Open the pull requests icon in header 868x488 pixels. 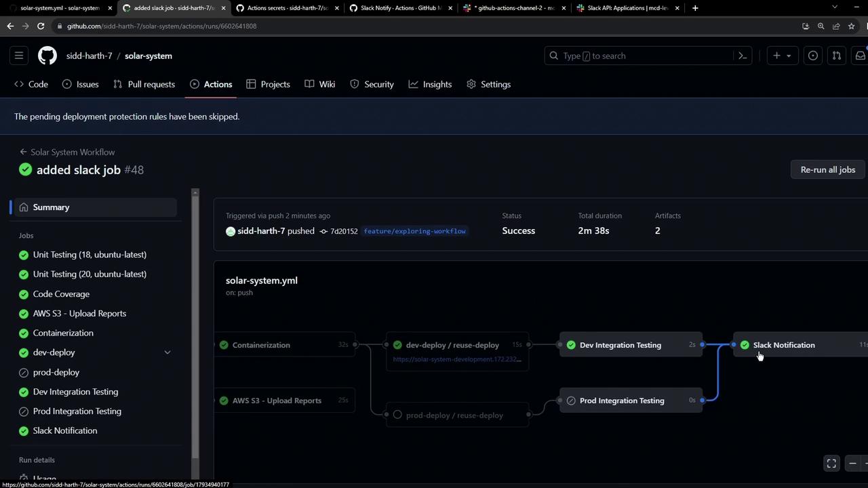point(836,56)
